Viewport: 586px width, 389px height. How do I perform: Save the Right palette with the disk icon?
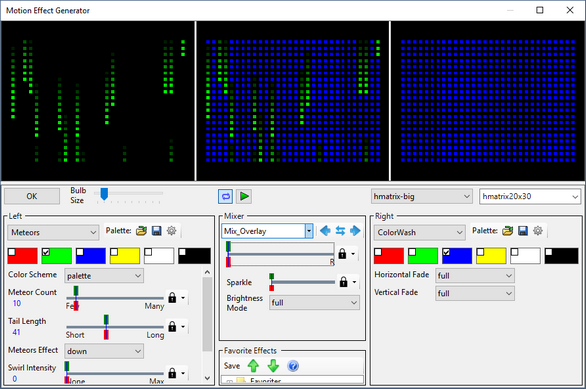(x=523, y=231)
